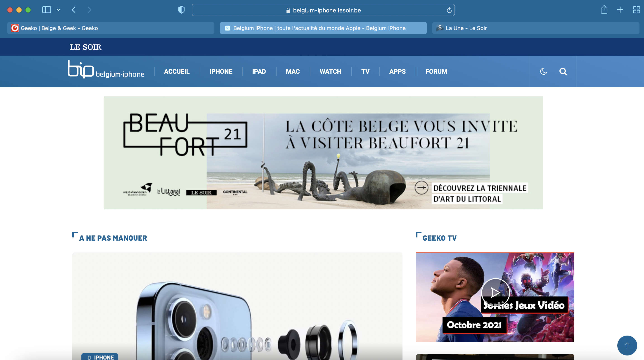Click the LE SOIR logo in the top bar

pos(85,47)
